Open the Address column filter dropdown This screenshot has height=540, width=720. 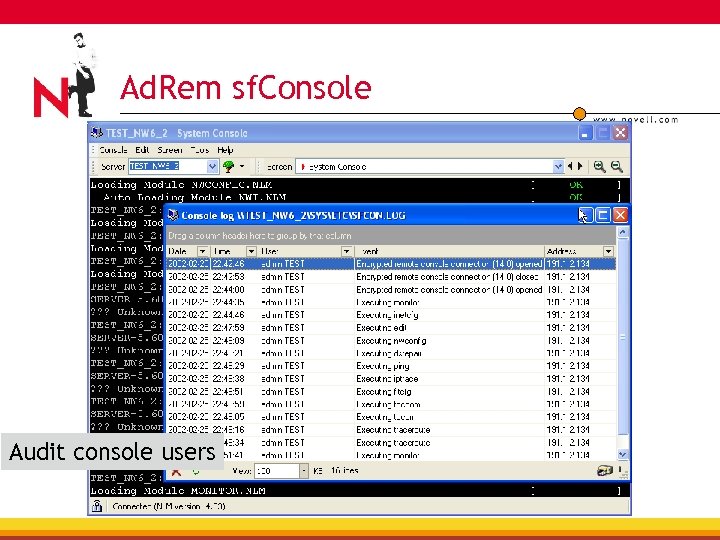pos(608,251)
